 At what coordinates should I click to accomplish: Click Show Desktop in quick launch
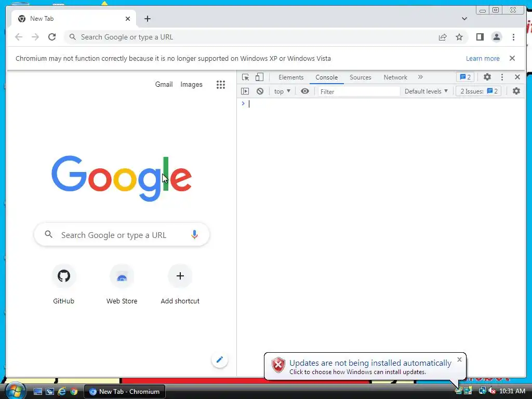[x=37, y=392]
